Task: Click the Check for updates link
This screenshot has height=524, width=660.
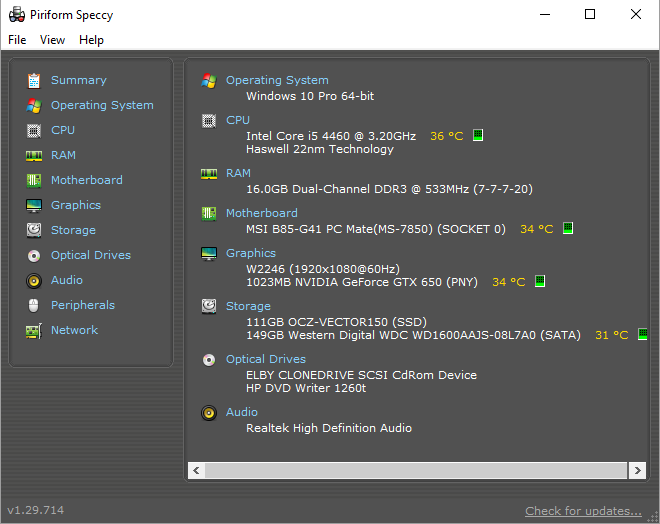Action: pos(583,511)
